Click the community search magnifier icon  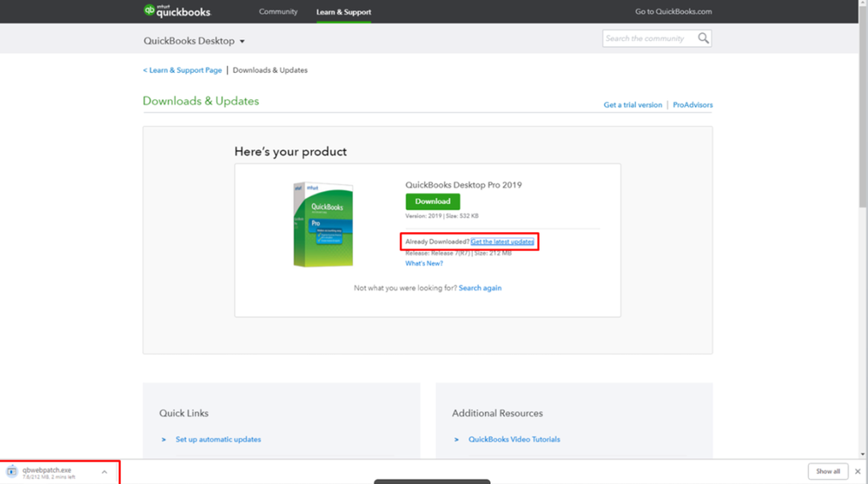(703, 38)
